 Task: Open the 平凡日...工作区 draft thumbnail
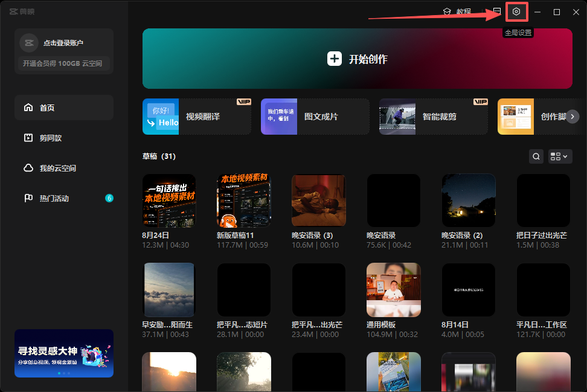point(543,290)
